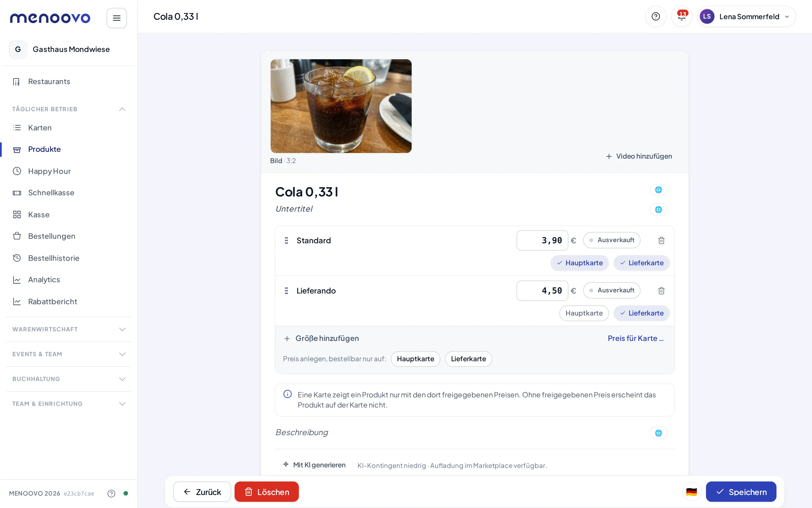Click the German flag language button
Viewport: 812px width, 508px height.
point(692,492)
